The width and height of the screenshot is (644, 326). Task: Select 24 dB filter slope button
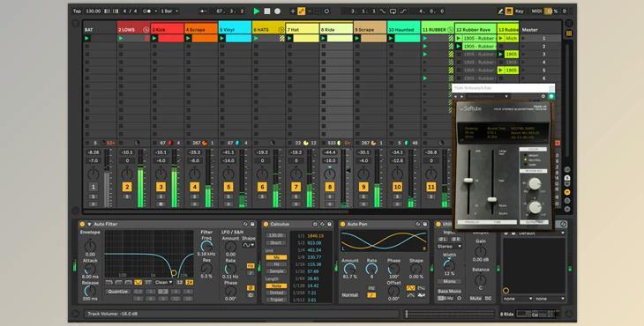coord(190,282)
